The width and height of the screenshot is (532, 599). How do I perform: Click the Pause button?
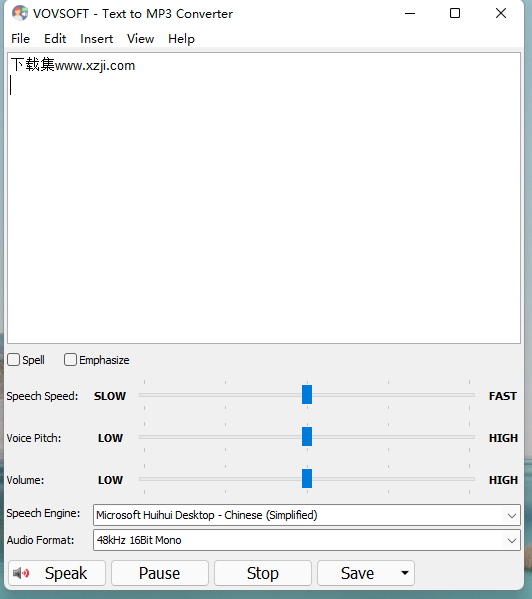(160, 573)
